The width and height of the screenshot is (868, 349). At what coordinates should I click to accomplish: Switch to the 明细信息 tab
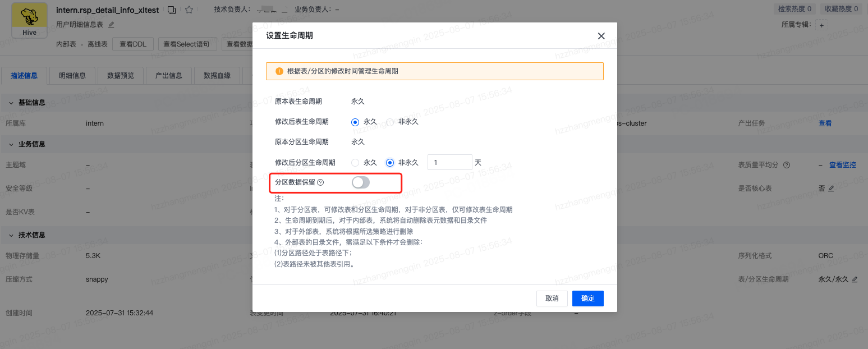pyautogui.click(x=72, y=76)
